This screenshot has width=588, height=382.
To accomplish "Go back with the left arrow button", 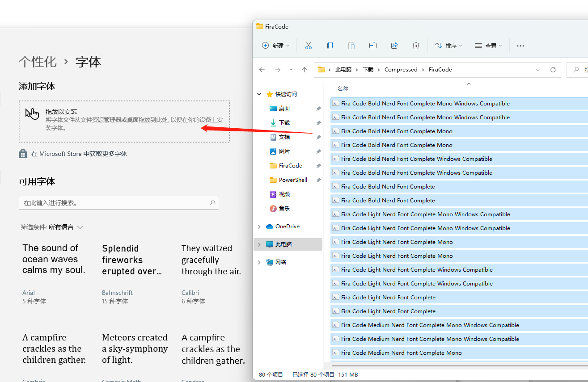I will pyautogui.click(x=262, y=70).
